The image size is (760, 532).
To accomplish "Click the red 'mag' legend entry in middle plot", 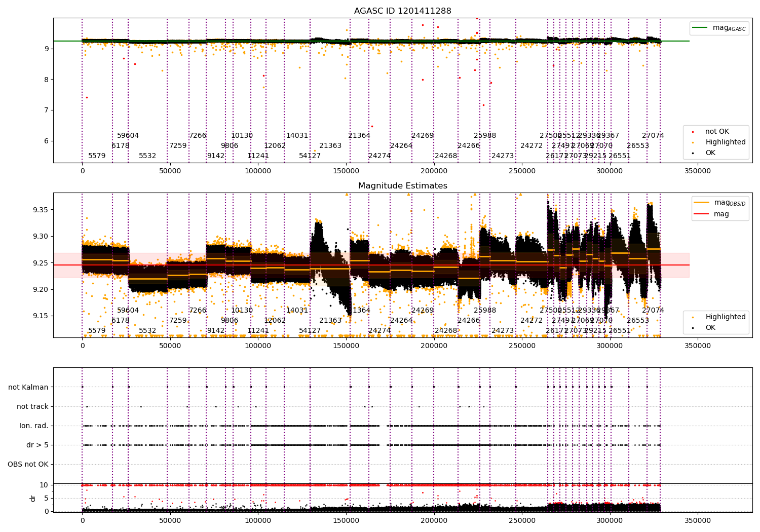I will tap(712, 214).
